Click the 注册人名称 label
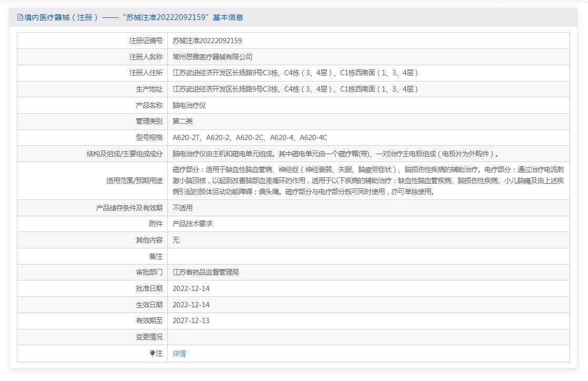 point(146,57)
